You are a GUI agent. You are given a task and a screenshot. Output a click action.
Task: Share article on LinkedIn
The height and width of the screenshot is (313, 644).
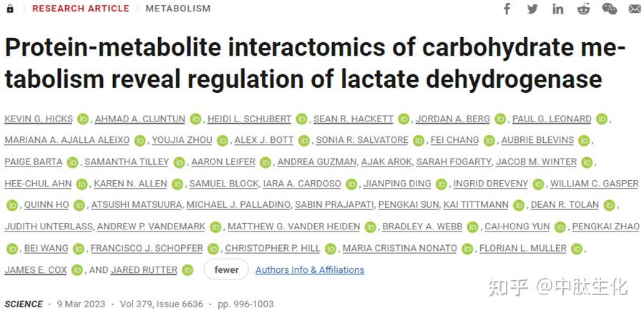click(558, 9)
